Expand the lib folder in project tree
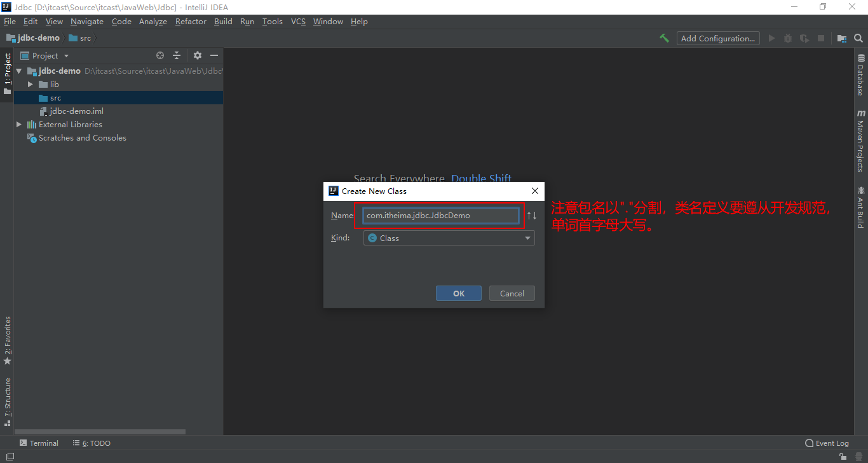 point(30,84)
